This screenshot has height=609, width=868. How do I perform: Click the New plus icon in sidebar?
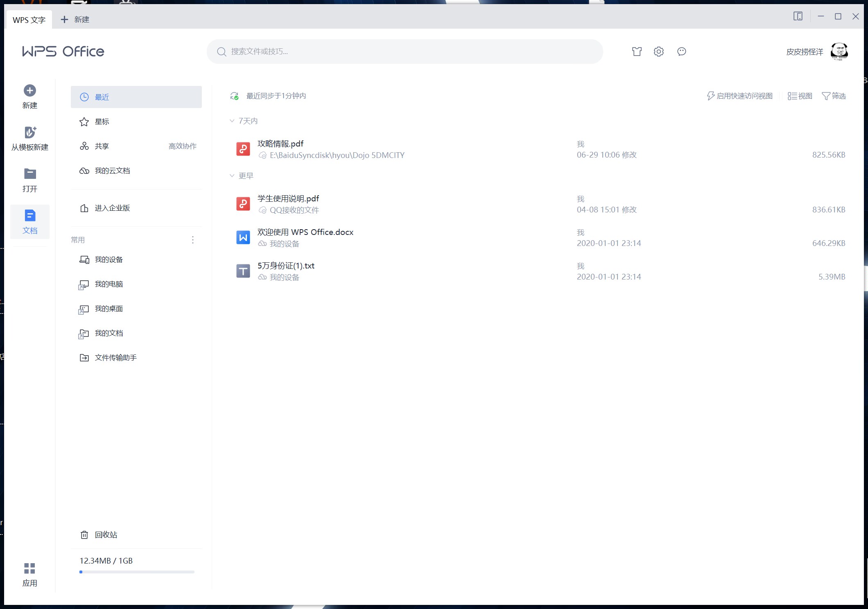[x=30, y=91]
